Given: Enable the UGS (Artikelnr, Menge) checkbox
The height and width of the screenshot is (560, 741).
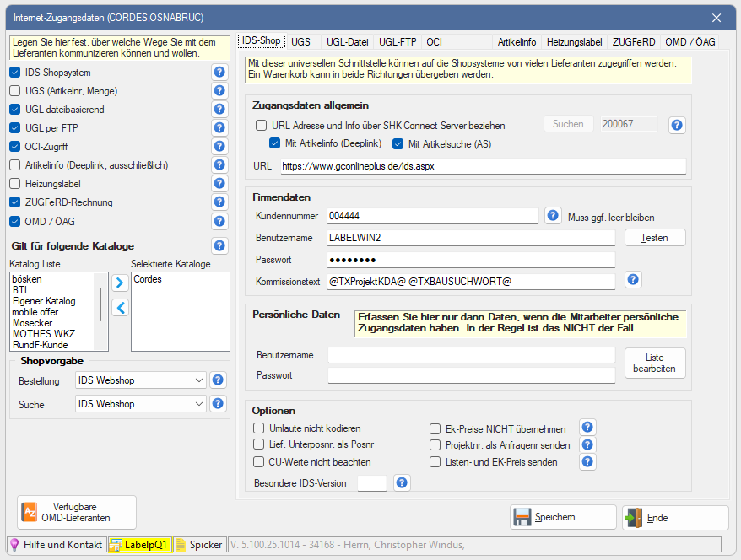Looking at the screenshot, I should 15,91.
